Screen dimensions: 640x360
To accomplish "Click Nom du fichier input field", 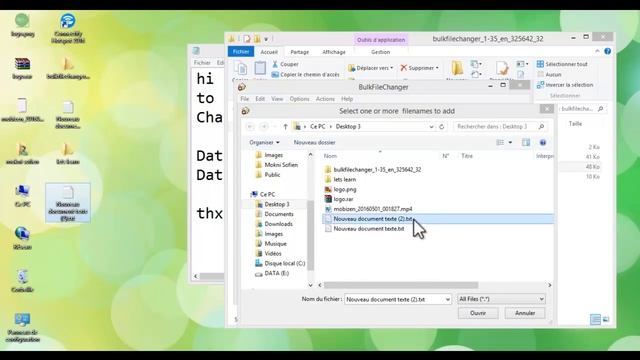I will (x=393, y=299).
